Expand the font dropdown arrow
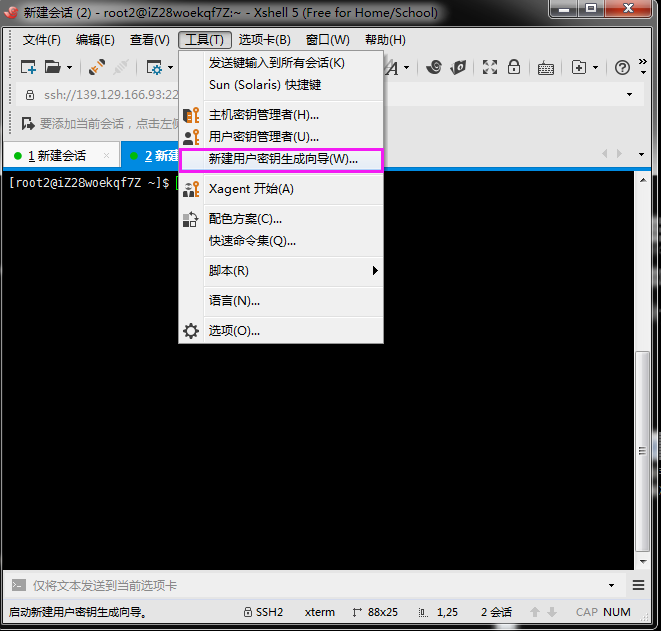Image resolution: width=661 pixels, height=631 pixels. pyautogui.click(x=406, y=67)
